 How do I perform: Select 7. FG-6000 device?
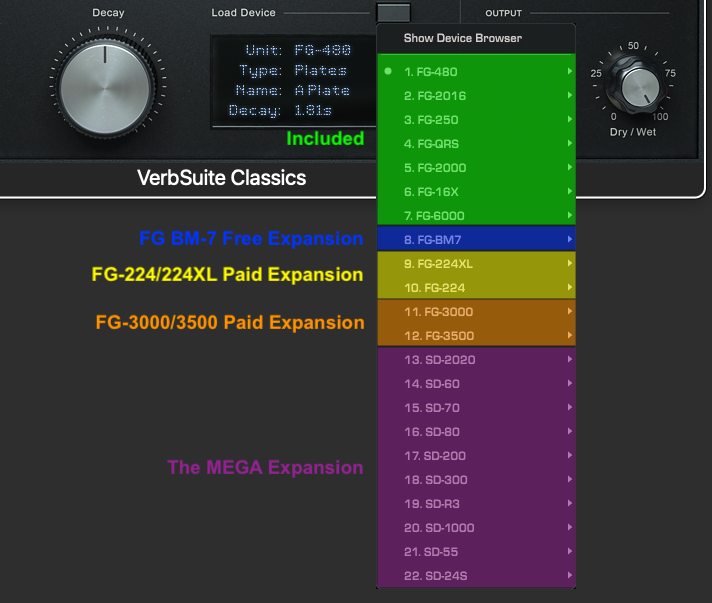(x=476, y=216)
